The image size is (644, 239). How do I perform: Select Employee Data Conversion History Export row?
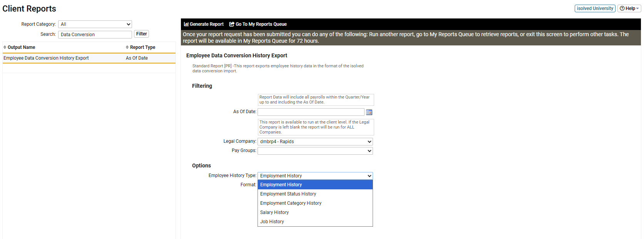(46, 58)
